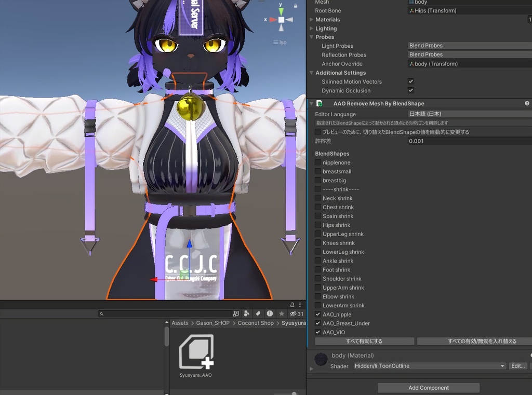Click the Project panel search field
Screen dimensions: 532x395
click(x=165, y=314)
